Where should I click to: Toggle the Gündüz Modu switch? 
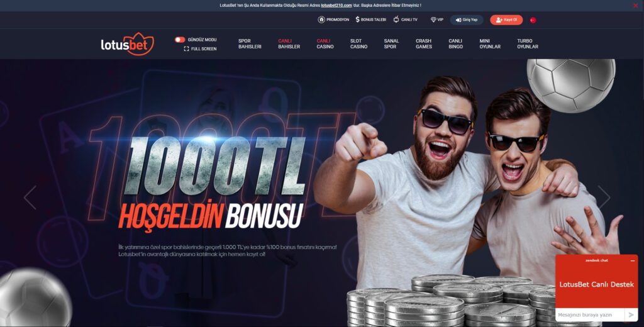[180, 40]
